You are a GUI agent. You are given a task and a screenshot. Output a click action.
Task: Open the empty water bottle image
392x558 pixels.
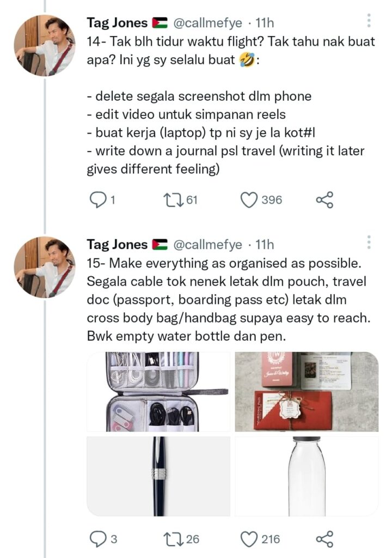[307, 476]
